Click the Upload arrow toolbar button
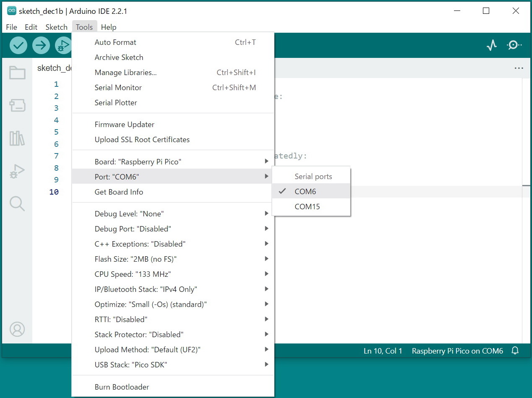 pyautogui.click(x=41, y=45)
